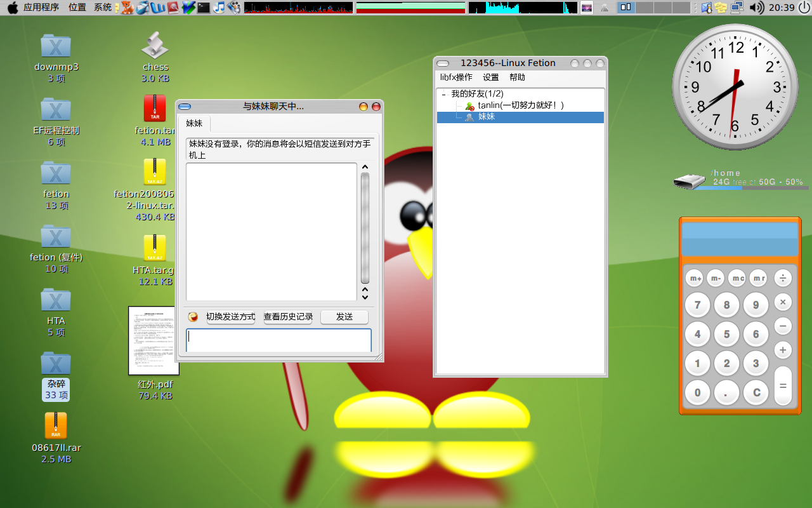Switch to the second workspace in pager
This screenshot has width=812, height=508.
click(x=644, y=8)
